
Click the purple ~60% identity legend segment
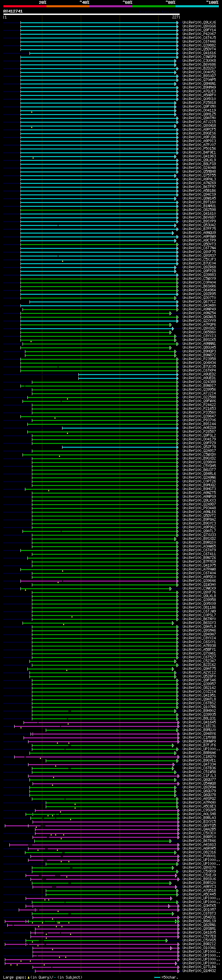click(x=111, y=6)
